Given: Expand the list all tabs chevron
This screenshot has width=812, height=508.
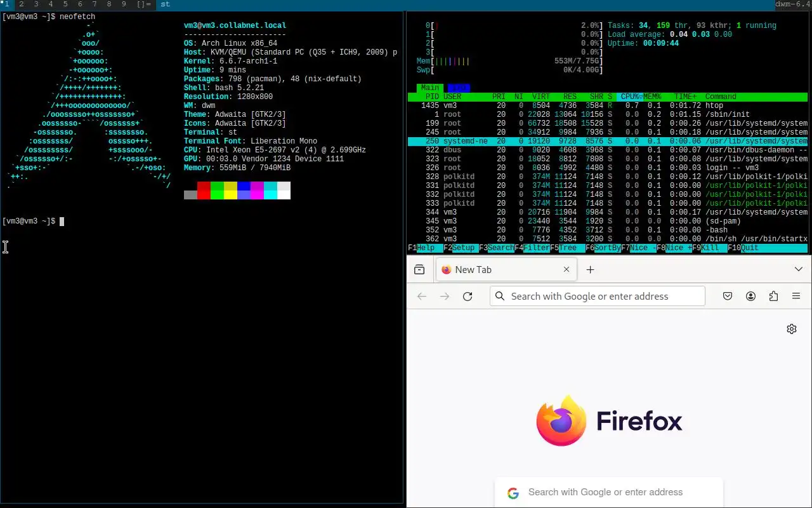Looking at the screenshot, I should (x=799, y=270).
